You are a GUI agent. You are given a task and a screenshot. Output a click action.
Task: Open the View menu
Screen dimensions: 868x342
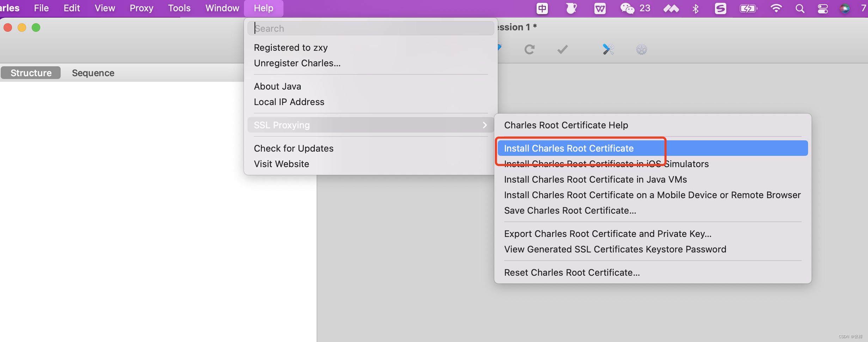coord(105,8)
